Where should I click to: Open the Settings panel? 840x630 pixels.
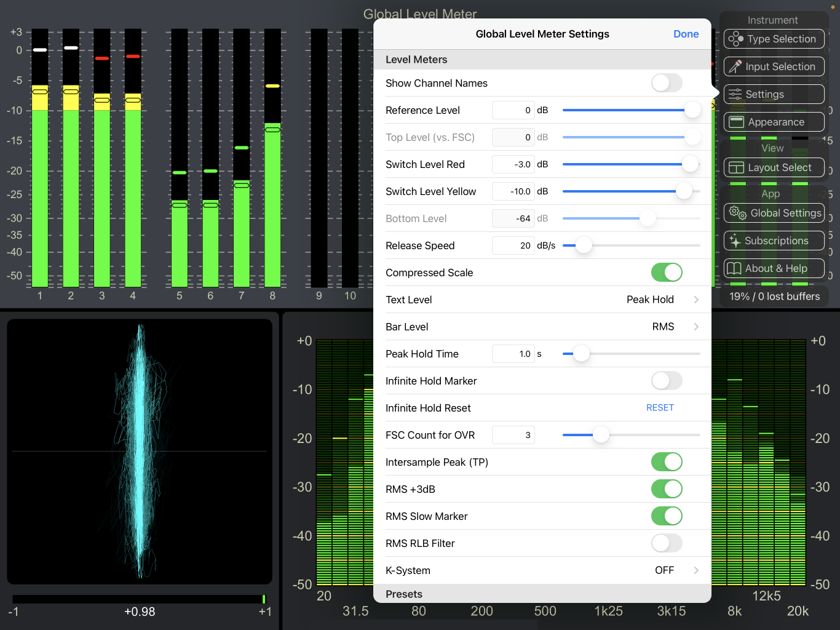[774, 94]
